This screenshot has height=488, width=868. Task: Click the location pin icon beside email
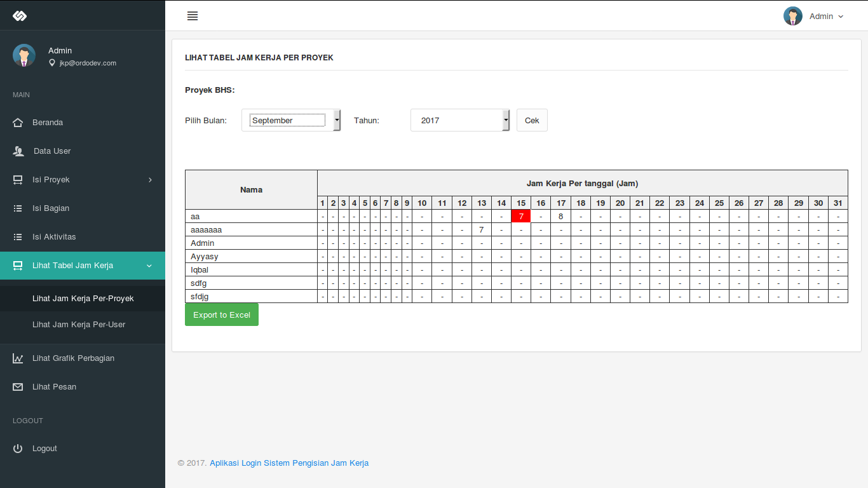coord(52,63)
